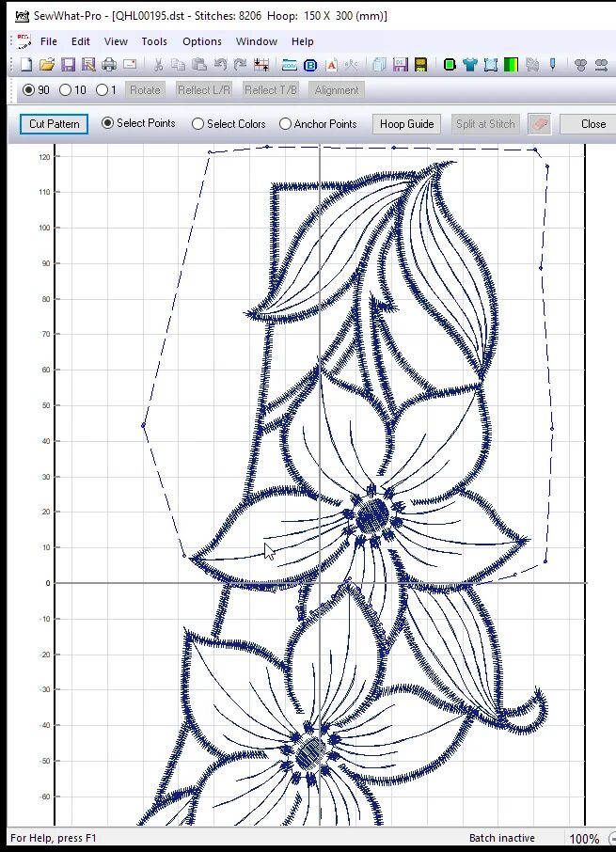Click the upper flower's stitched center
Image resolution: width=616 pixels, height=852 pixels.
(373, 513)
